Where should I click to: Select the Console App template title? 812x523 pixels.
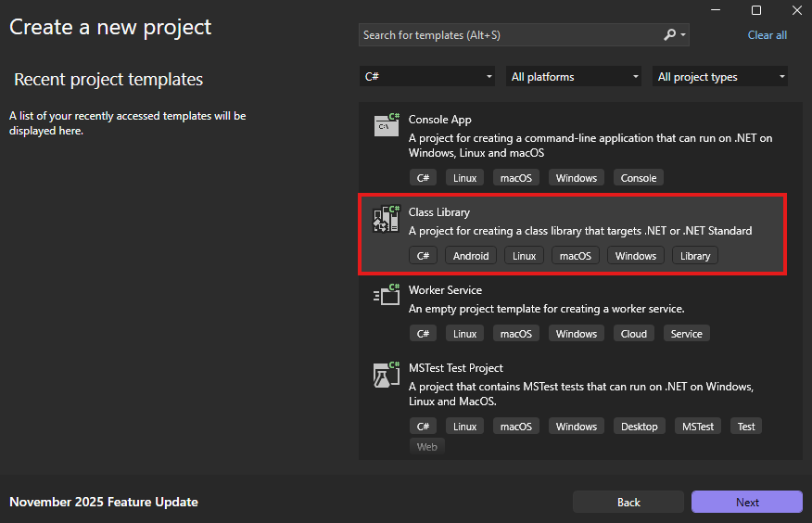coord(439,120)
